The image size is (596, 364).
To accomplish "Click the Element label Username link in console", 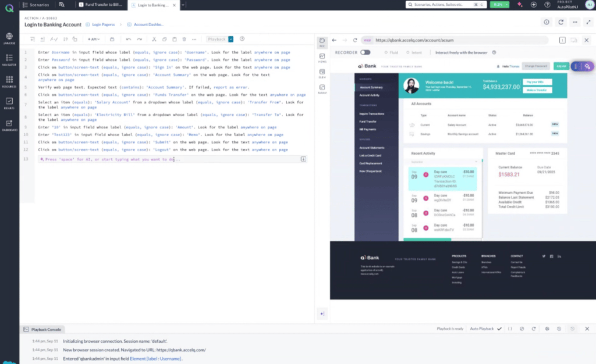I will (155, 359).
